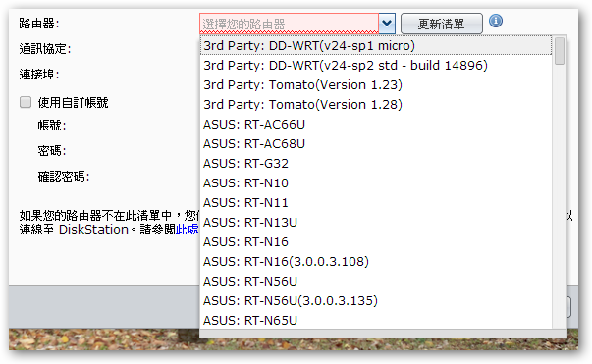Click the dropdown list scrollbar thumb
The height and width of the screenshot is (364, 592).
point(560,51)
